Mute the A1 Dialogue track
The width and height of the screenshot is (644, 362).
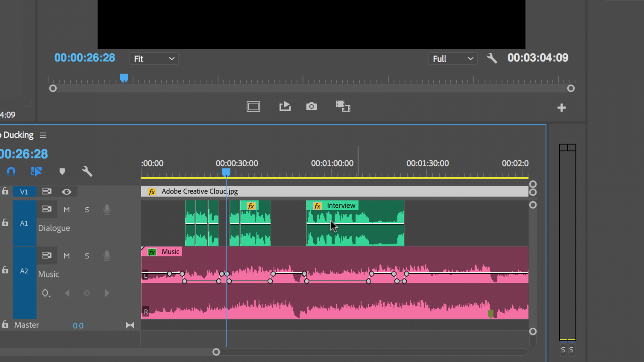click(x=67, y=210)
